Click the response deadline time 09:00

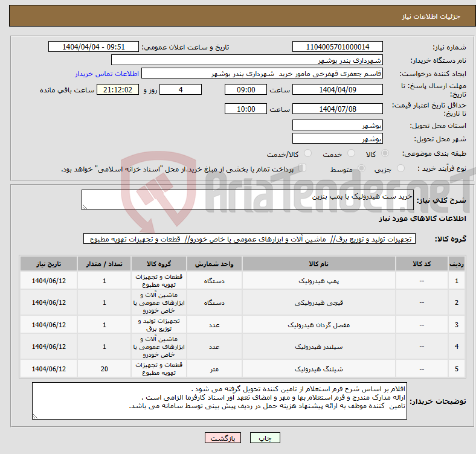coord(246,89)
